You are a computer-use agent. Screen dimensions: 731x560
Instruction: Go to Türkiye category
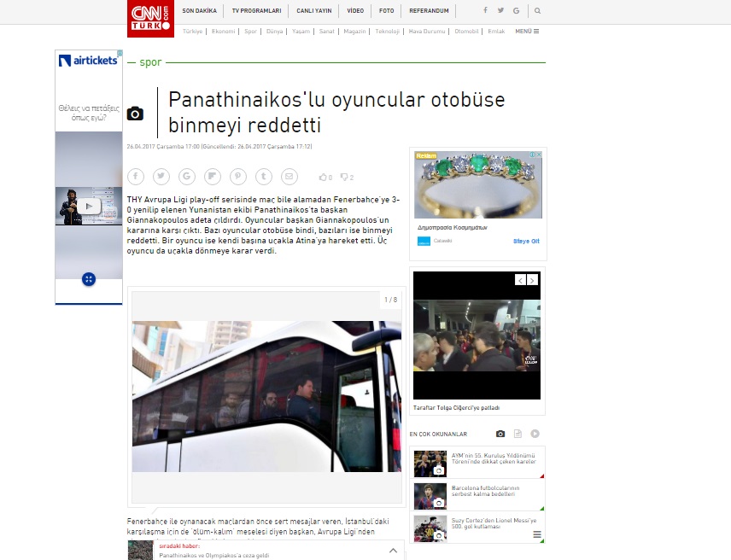[192, 32]
